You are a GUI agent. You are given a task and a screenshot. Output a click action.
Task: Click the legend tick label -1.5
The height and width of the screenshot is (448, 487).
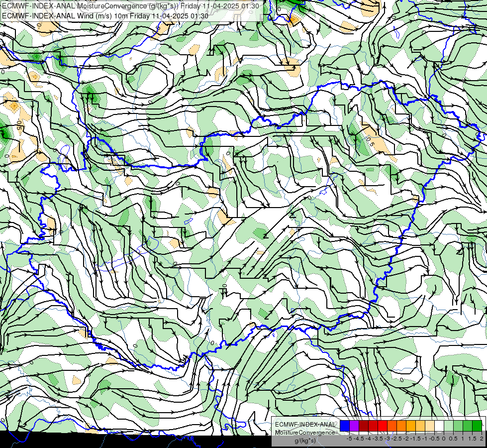(415, 439)
